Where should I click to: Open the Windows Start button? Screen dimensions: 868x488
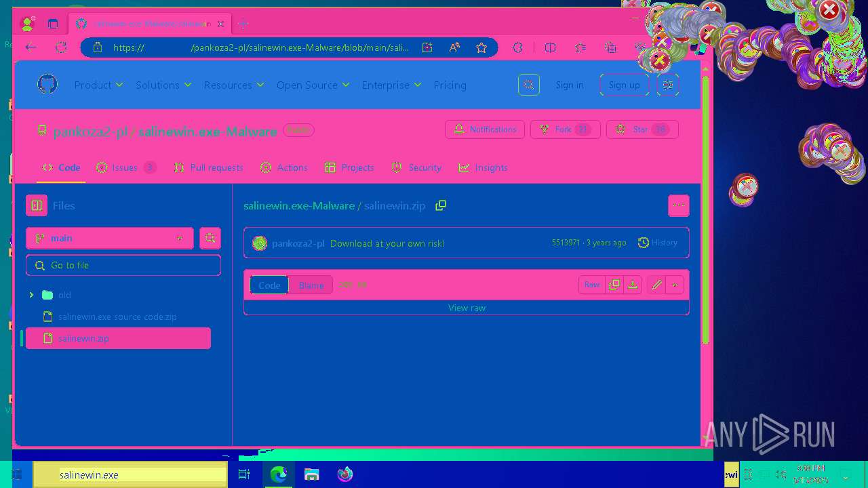point(16,474)
